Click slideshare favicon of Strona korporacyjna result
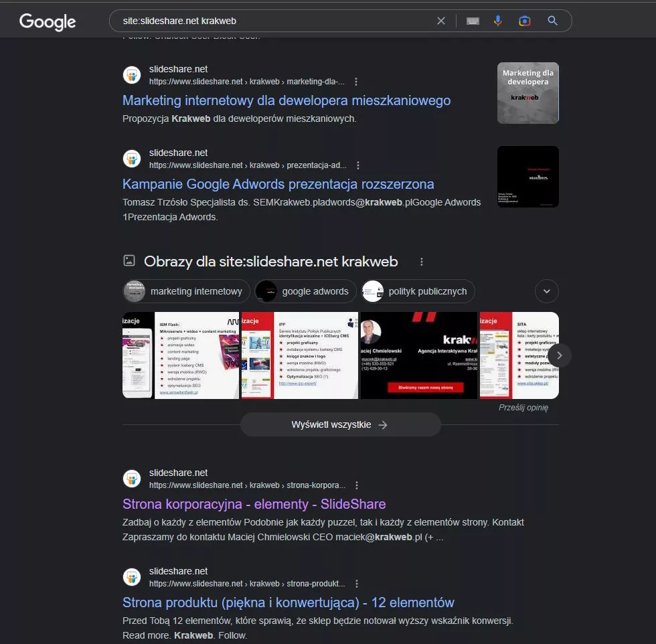This screenshot has width=656, height=644. click(132, 479)
